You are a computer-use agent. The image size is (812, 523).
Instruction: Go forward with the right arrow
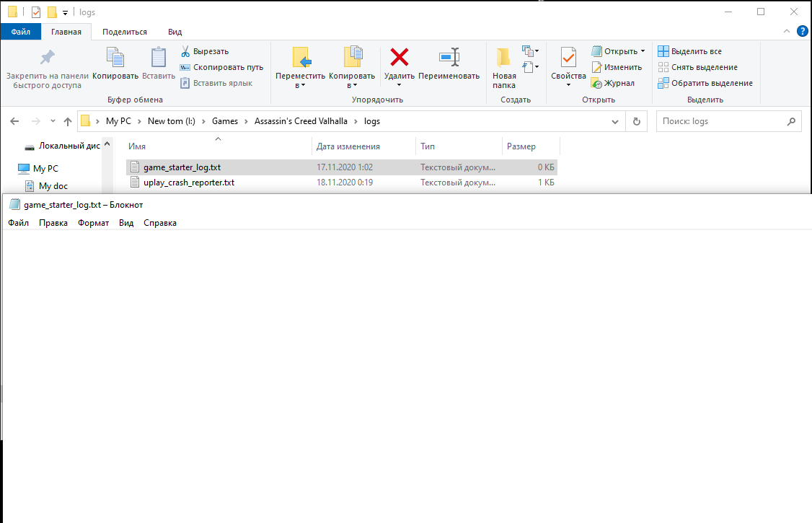pos(36,121)
